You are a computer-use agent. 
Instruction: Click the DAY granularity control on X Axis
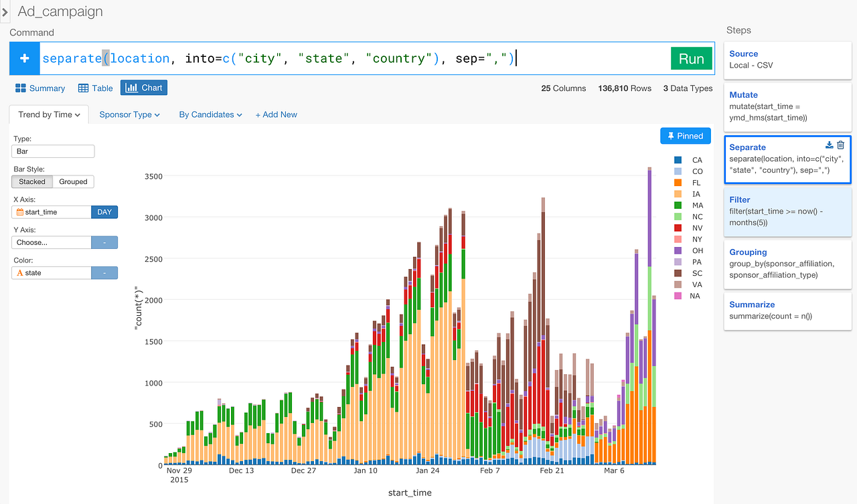tap(104, 212)
